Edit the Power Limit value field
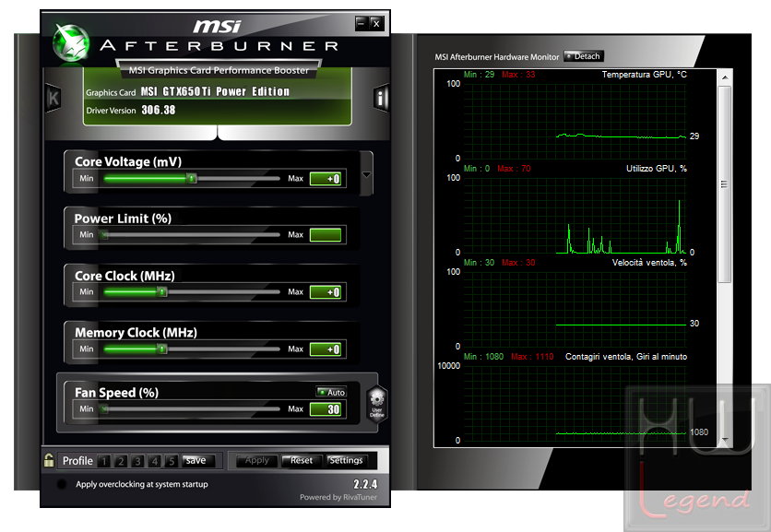Screen dimensions: 771x532 [x=326, y=235]
